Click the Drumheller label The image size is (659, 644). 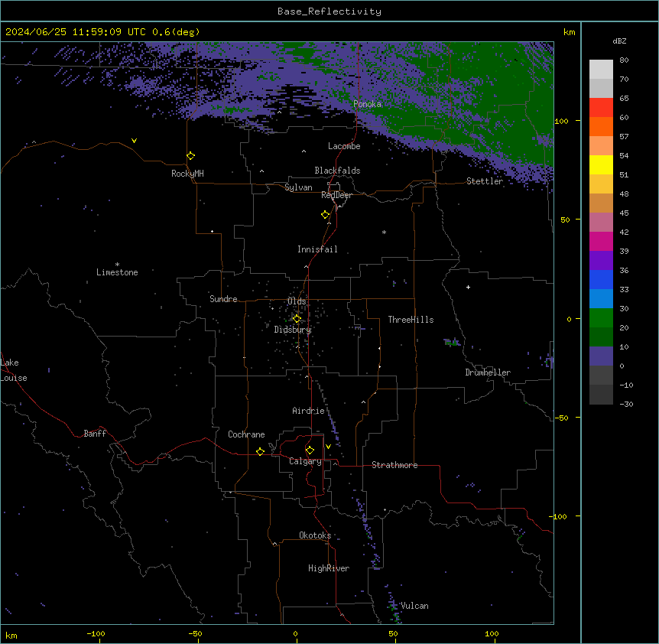[488, 372]
